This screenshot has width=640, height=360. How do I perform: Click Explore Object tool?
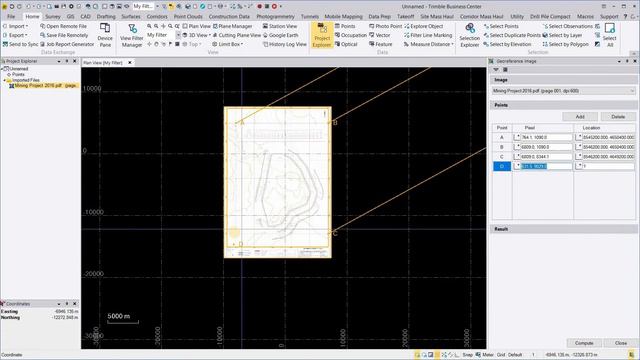coord(423,26)
